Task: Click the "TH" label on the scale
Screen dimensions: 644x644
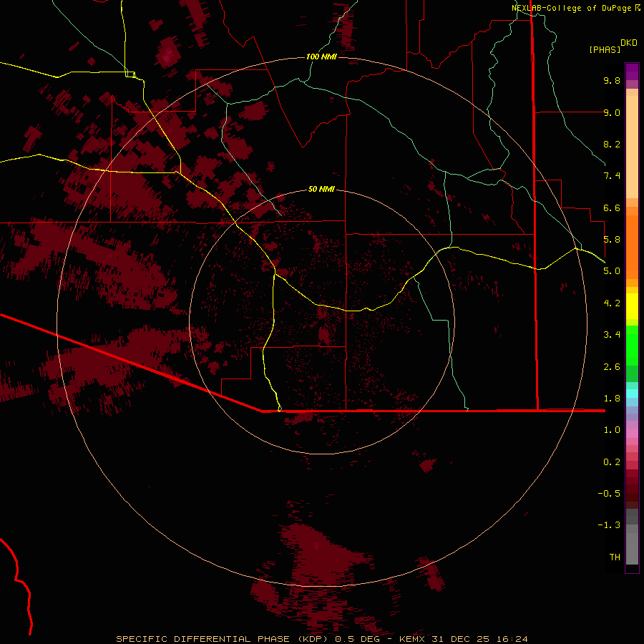Action: 615,557
